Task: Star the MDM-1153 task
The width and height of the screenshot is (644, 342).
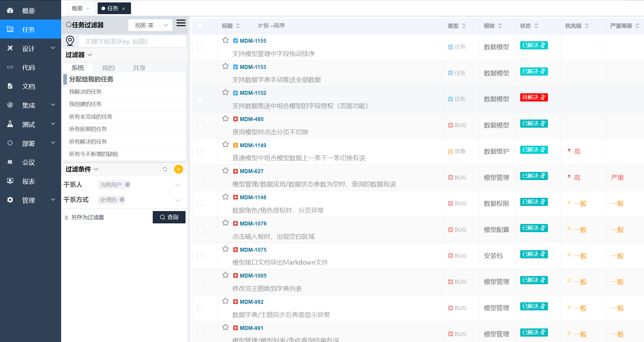Action: pyautogui.click(x=225, y=66)
